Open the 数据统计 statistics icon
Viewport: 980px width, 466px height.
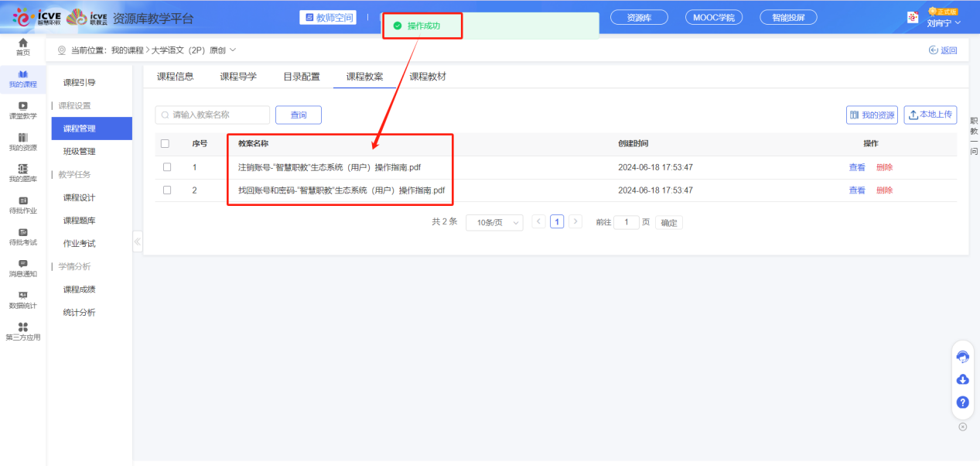(22, 299)
